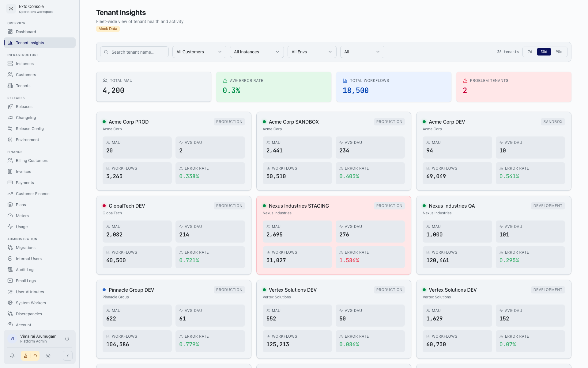Open the Instances page
The width and height of the screenshot is (588, 368).
point(40,63)
